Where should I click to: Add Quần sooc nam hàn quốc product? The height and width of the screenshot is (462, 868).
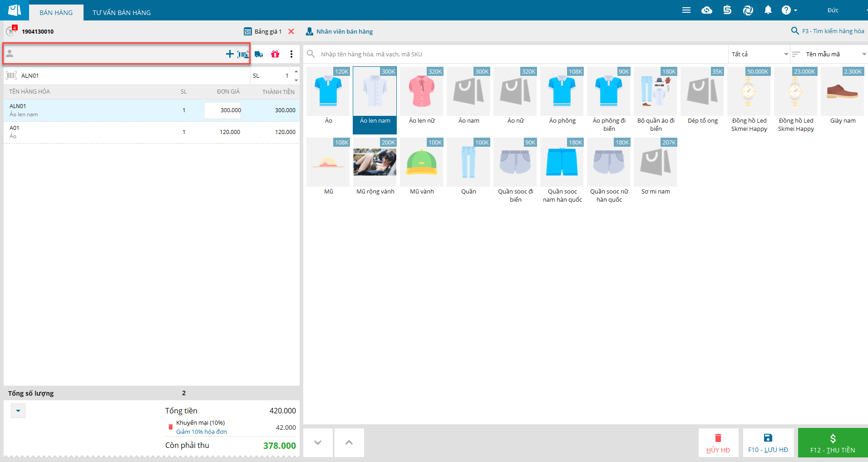click(x=562, y=171)
